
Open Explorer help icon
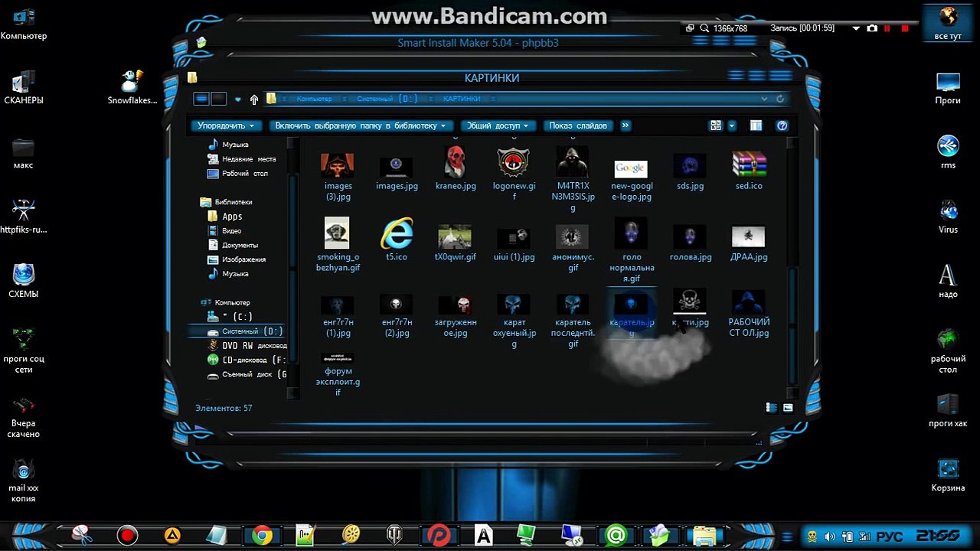pyautogui.click(x=782, y=126)
